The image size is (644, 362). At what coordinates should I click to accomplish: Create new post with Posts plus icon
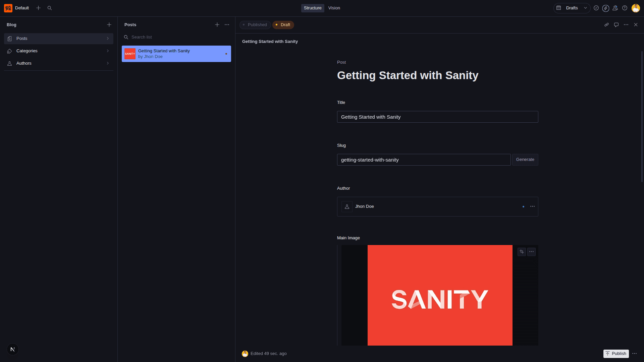click(x=217, y=25)
